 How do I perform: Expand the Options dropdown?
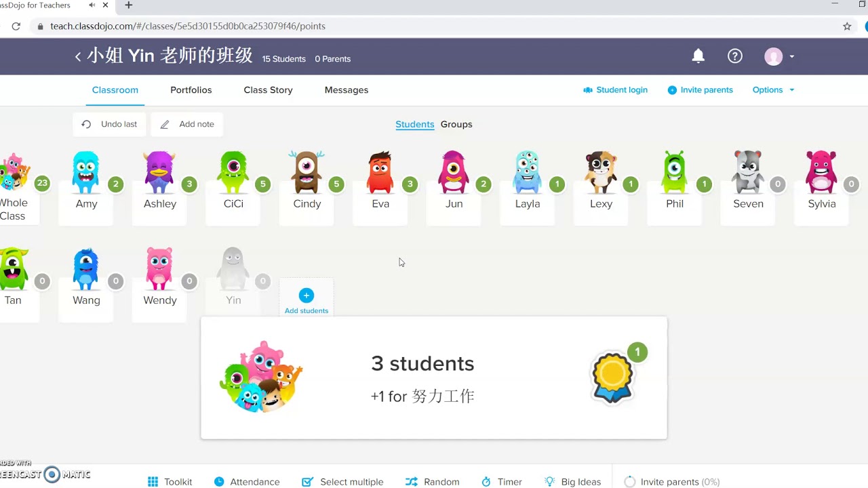(x=773, y=90)
